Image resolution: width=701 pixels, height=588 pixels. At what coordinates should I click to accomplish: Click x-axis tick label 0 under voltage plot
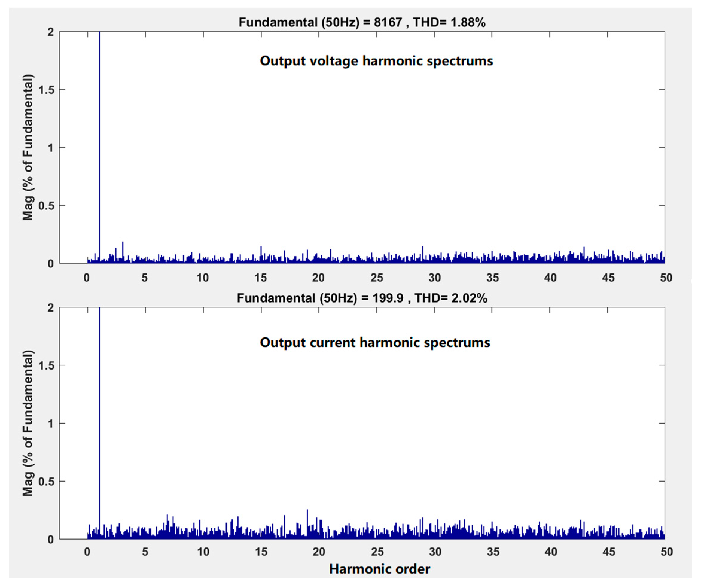tap(87, 278)
